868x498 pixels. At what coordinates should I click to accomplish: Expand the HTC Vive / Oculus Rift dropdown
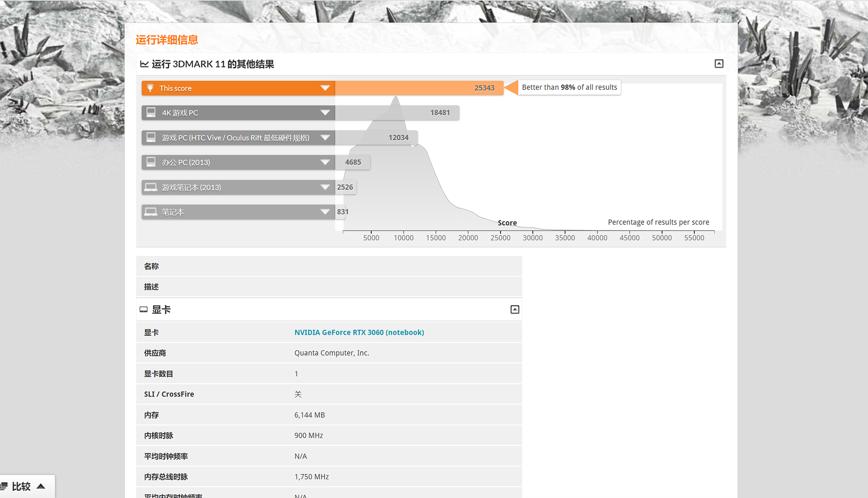[325, 138]
